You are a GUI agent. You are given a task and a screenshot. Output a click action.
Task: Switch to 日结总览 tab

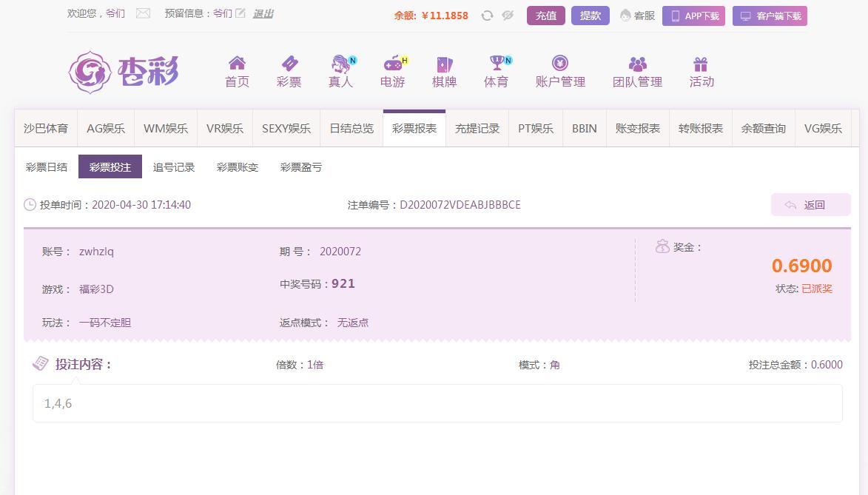point(351,129)
